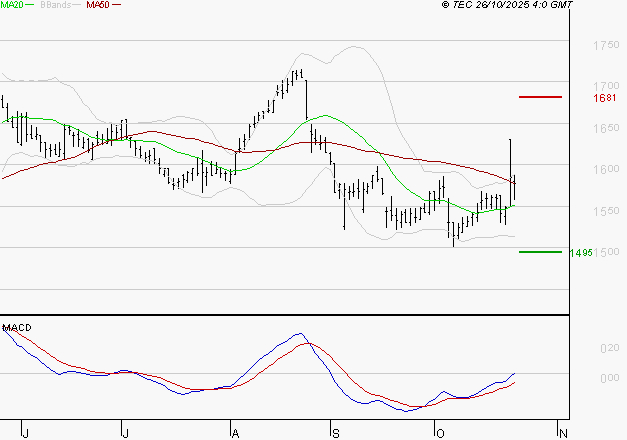Click the red resistance line marker
Viewport: 627px width, 440px height.
pos(540,97)
